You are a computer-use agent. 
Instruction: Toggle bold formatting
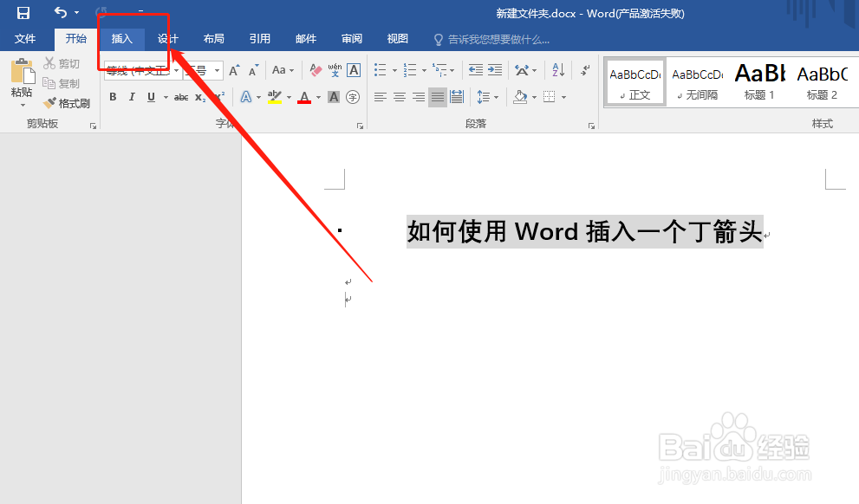pos(113,97)
